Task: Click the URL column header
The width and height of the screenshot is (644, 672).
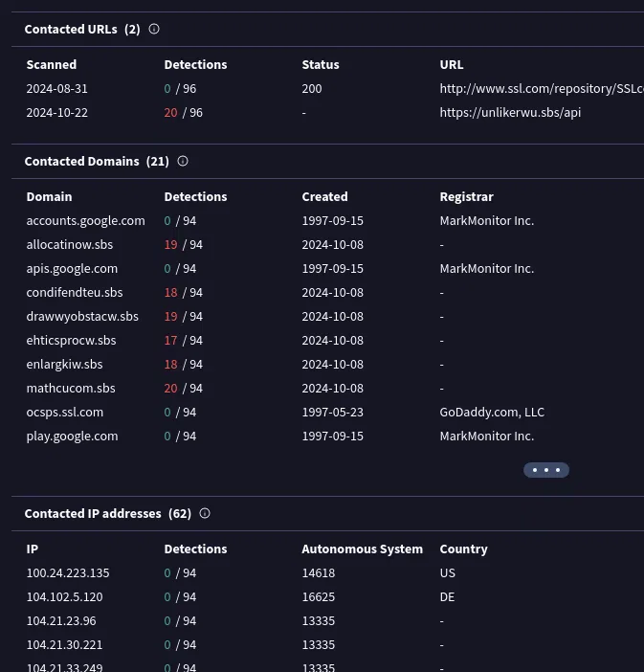Action: 452,65
